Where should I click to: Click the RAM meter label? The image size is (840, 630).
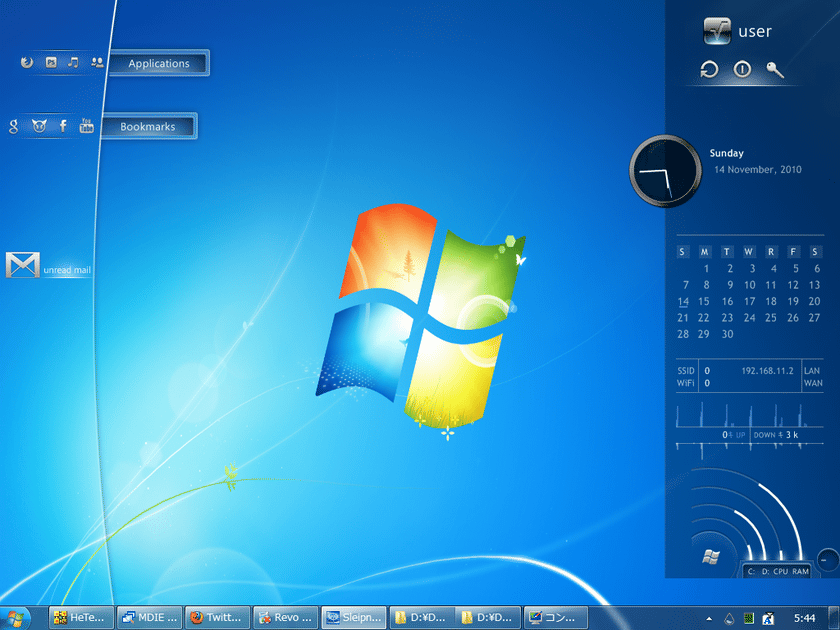[x=800, y=572]
